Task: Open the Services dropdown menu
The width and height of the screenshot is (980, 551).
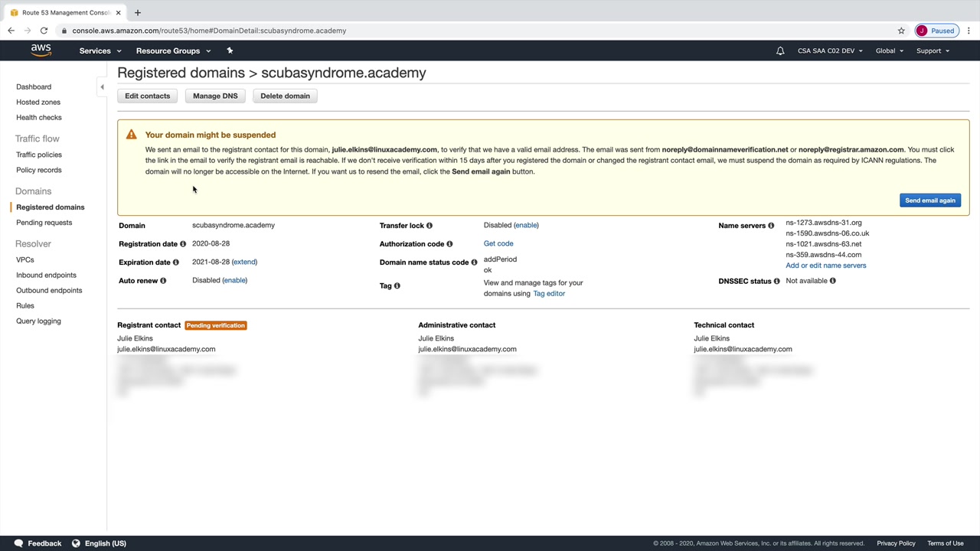Action: coord(100,51)
